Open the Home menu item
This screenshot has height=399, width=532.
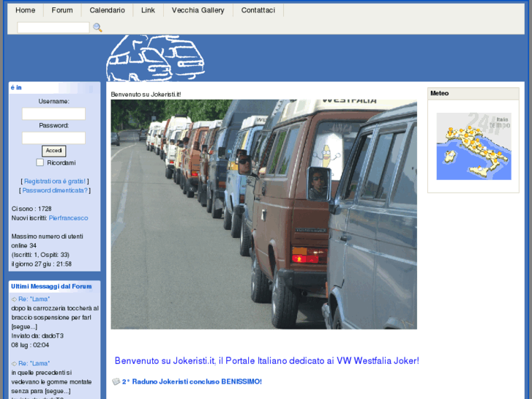coord(25,10)
